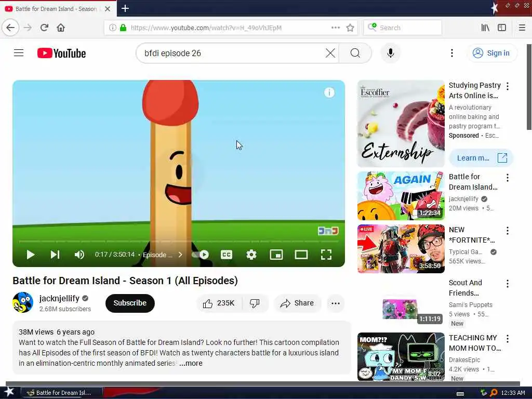Image resolution: width=532 pixels, height=399 pixels.
Task: Go forward in browser history
Action: point(28,28)
